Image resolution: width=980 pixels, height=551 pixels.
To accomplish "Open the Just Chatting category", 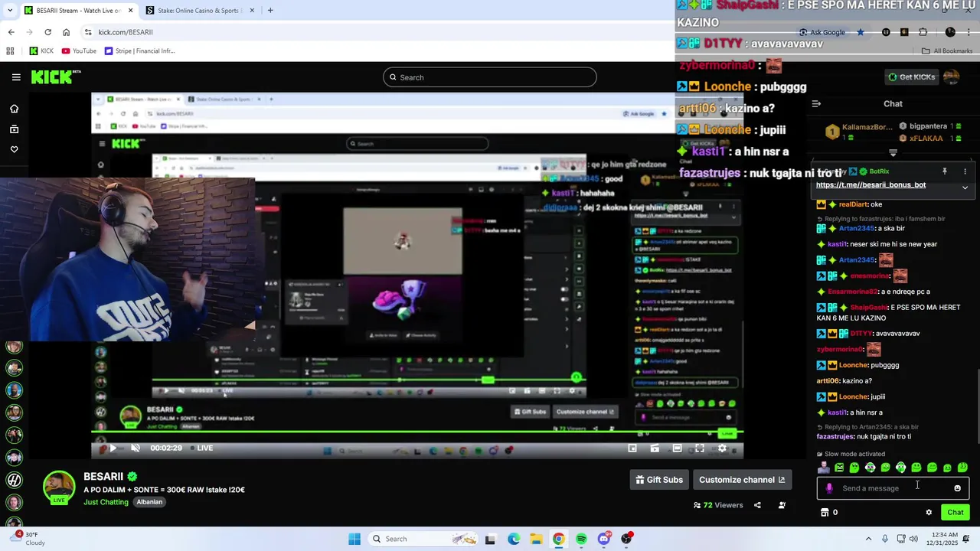I will tap(106, 502).
